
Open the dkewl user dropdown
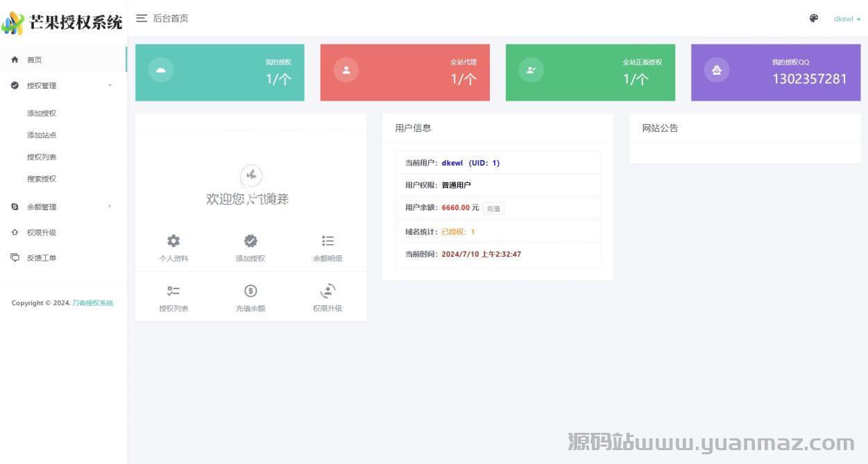[846, 19]
